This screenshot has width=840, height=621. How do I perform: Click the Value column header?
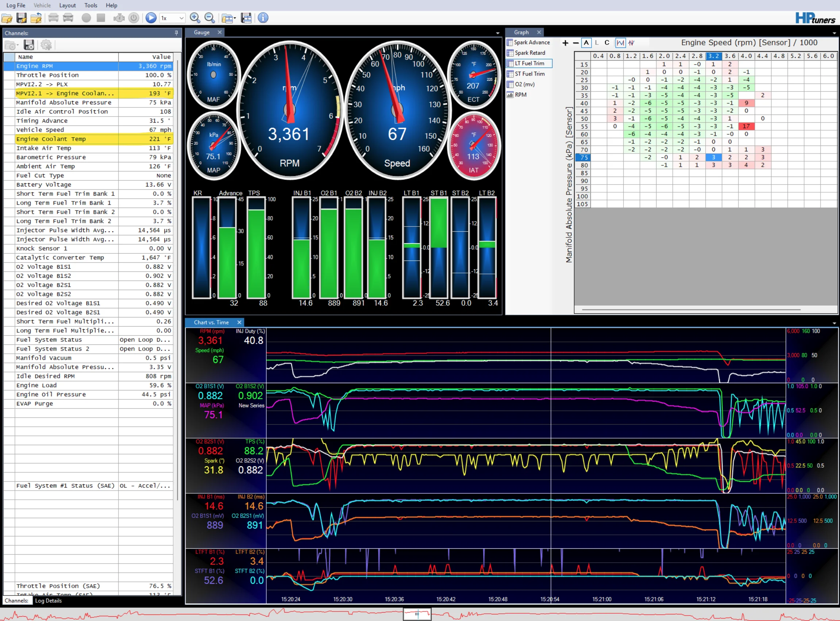click(x=146, y=57)
